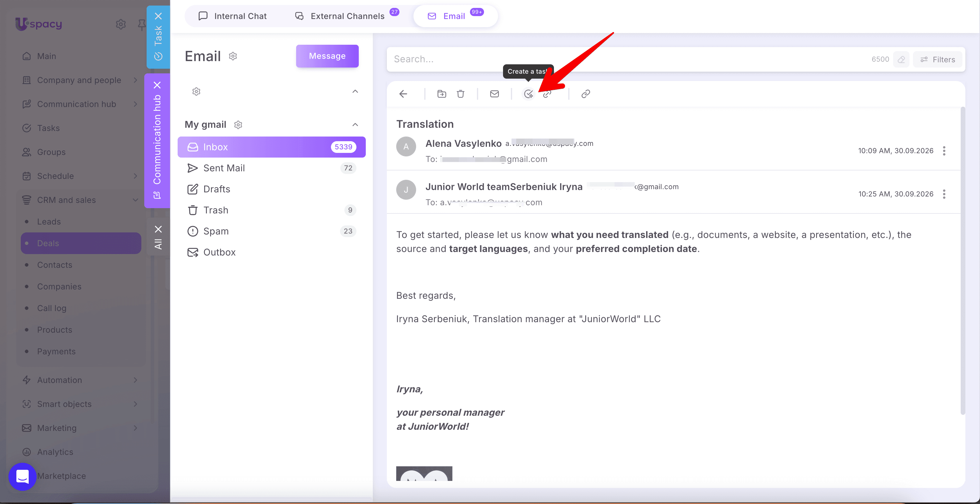The width and height of the screenshot is (980, 504).
Task: Open the Intercom chat bubble launcher
Action: point(23,476)
